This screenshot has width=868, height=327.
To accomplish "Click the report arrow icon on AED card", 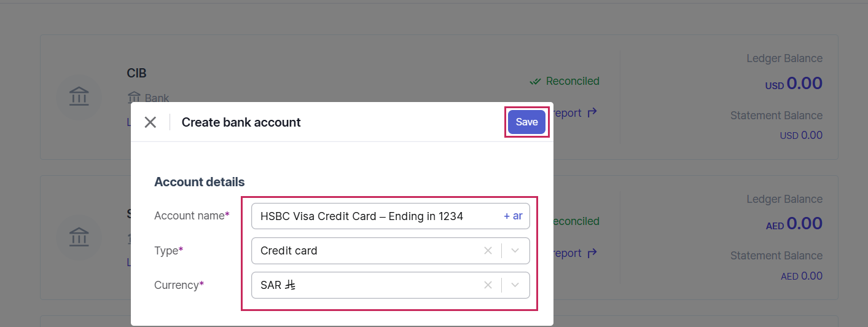I will click(x=592, y=253).
